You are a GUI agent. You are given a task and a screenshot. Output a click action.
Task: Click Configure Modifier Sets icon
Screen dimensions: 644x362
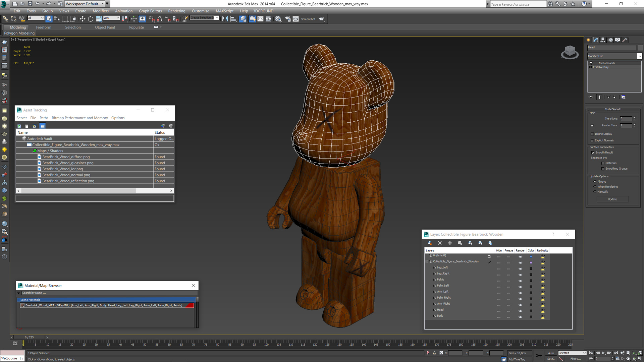(x=624, y=97)
